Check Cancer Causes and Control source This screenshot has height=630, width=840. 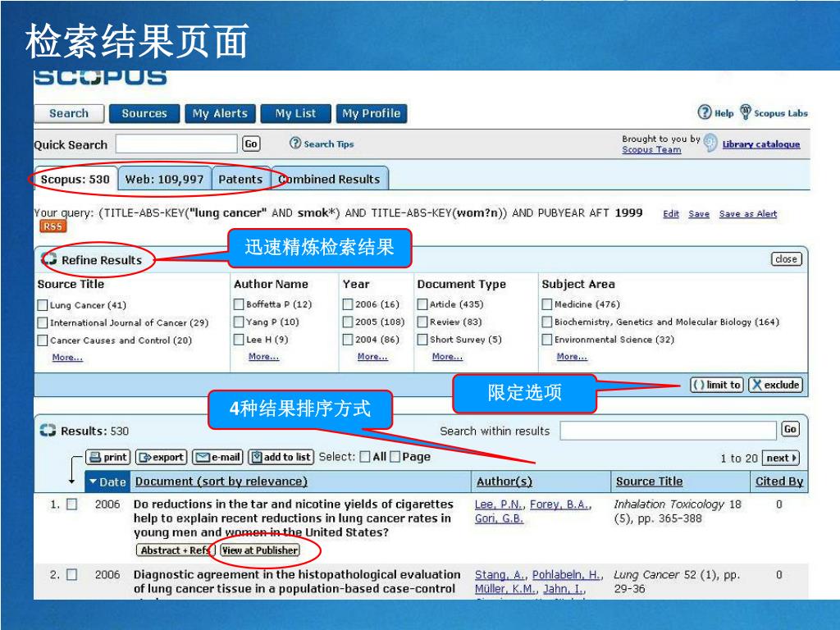43,340
